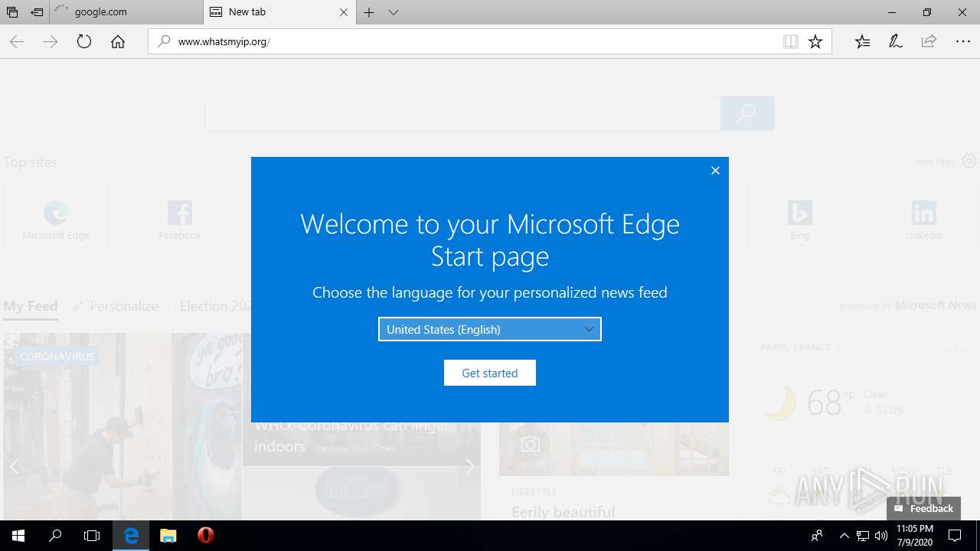Refresh the page with reload icon
Viewport: 980px width, 551px height.
(x=84, y=42)
